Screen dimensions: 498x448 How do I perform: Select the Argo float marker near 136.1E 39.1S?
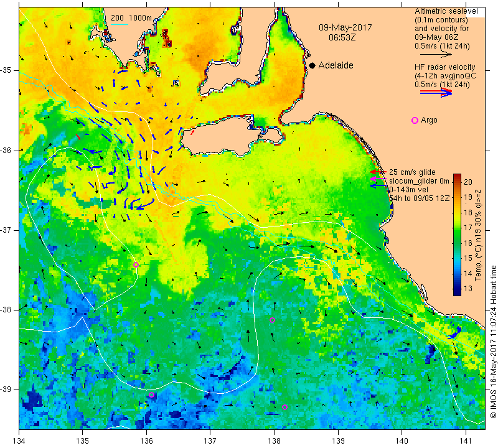coord(151,394)
